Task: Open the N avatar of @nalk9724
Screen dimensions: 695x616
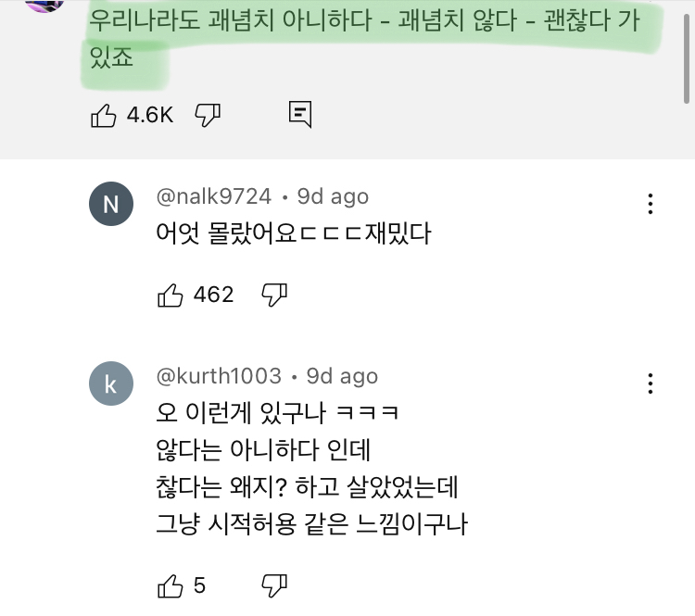Action: coord(110,205)
